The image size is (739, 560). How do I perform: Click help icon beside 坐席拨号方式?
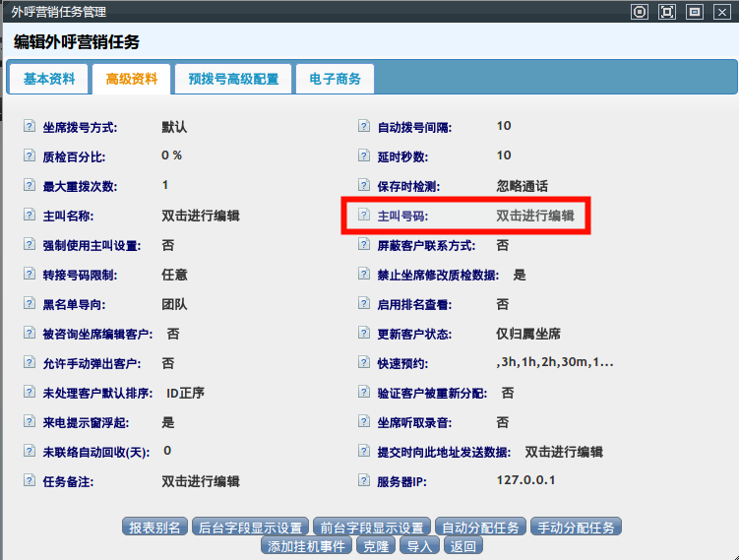click(30, 127)
